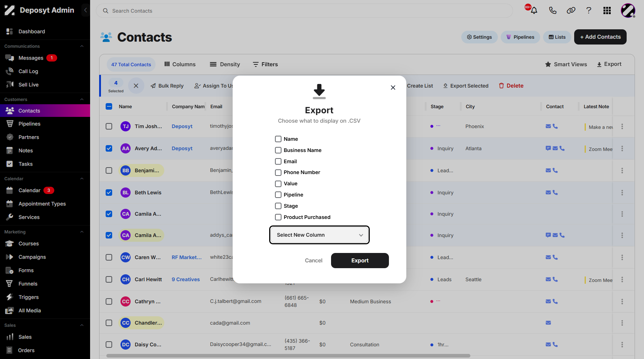
Task: Check the Business Name export option
Action: pos(278,150)
